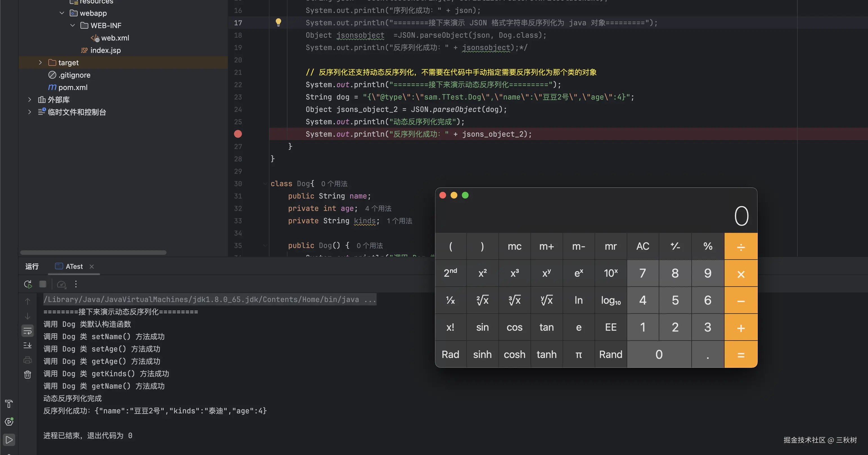Click the rerun ATest icon
This screenshot has width=868, height=455.
click(28, 284)
